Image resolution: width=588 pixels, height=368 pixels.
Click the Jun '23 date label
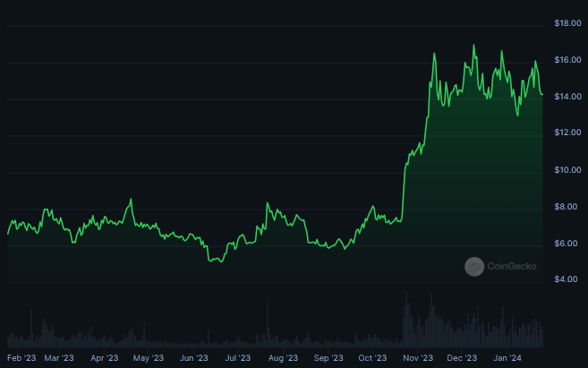coord(194,358)
